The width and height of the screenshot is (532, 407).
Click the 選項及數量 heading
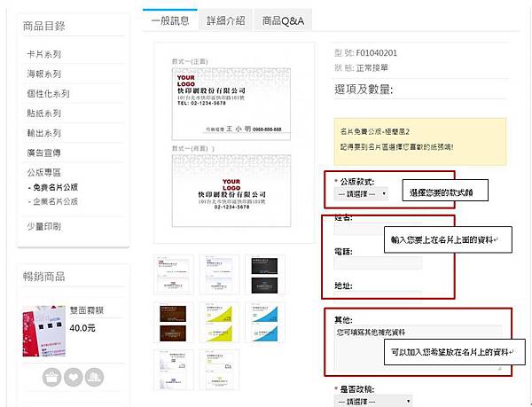tap(364, 90)
